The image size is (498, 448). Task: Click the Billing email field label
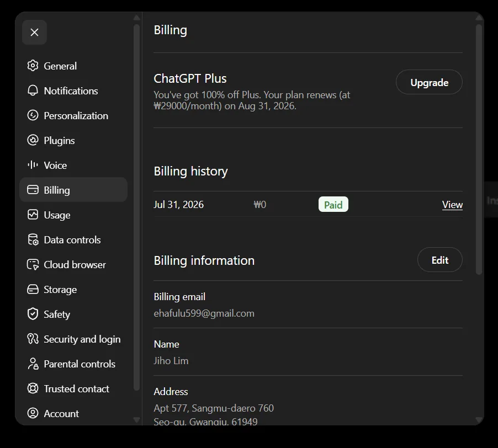click(x=179, y=297)
